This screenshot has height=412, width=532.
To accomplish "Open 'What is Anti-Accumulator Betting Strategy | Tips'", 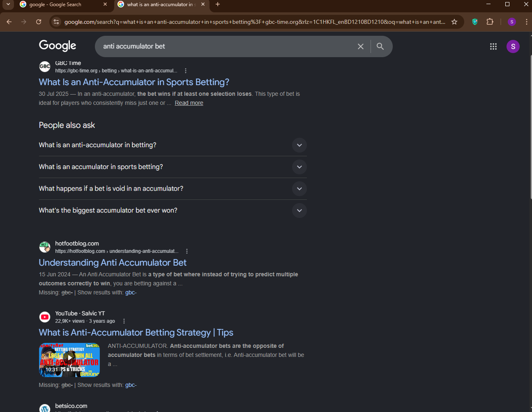I will [136, 333].
